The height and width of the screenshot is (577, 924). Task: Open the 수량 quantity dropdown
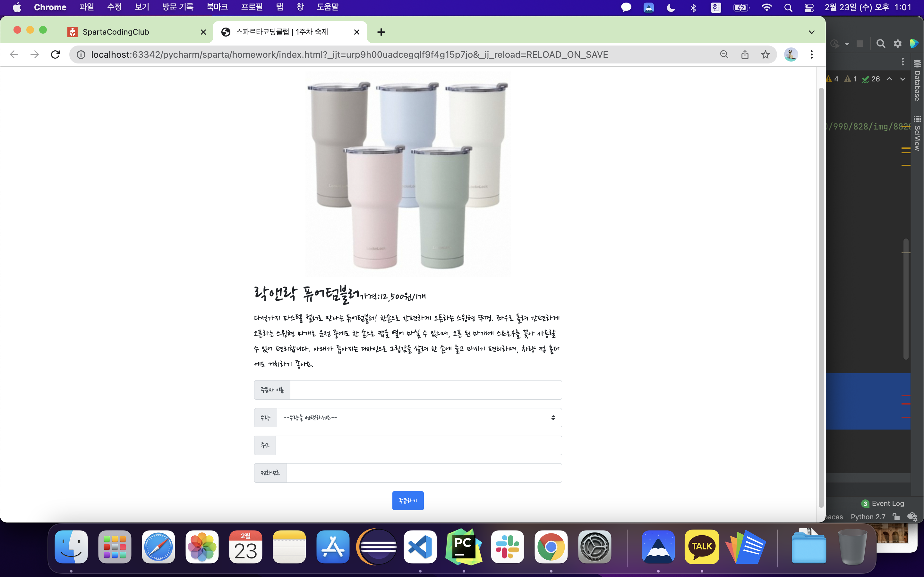[x=419, y=417]
